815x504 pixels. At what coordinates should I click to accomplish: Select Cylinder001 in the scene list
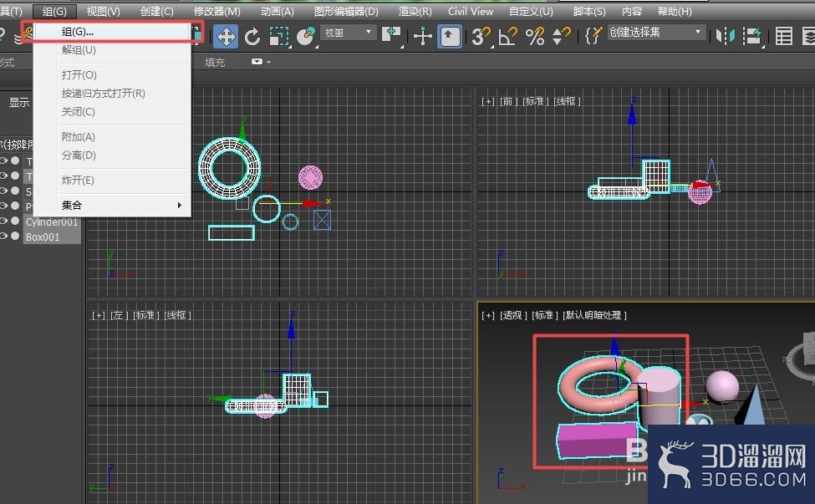click(x=52, y=221)
